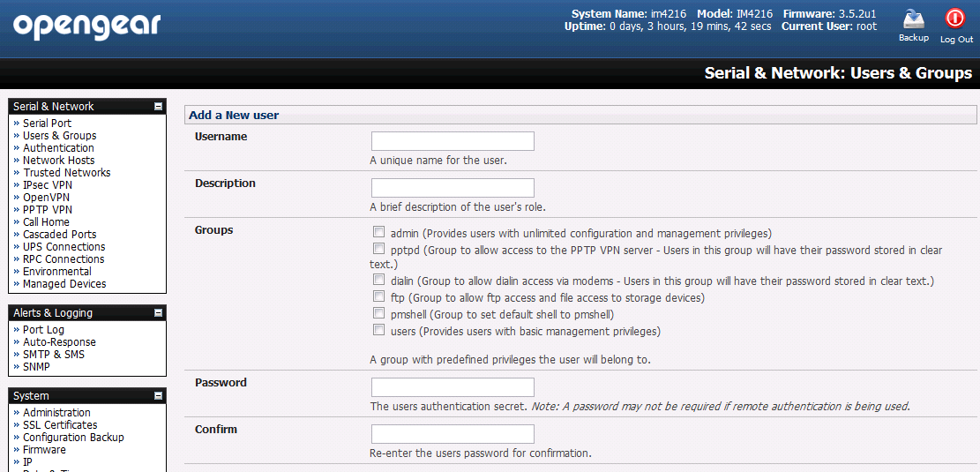Screen dimensions: 980x472
Task: Open SSL Certificates under System
Action: tap(60, 425)
